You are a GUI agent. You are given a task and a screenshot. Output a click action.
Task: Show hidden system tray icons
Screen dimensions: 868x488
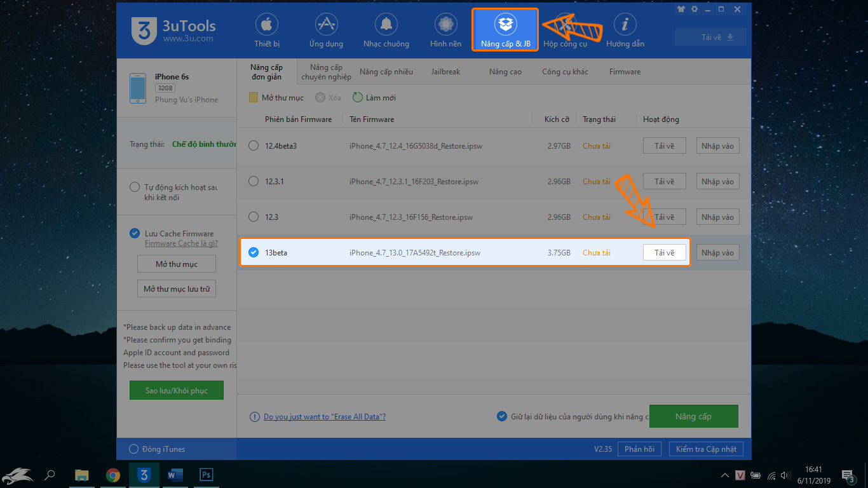point(725,475)
